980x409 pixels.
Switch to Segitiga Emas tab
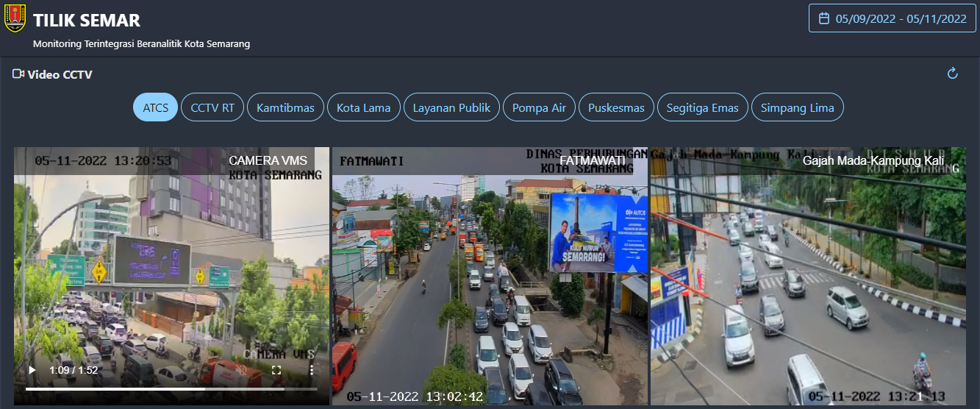[x=702, y=107]
